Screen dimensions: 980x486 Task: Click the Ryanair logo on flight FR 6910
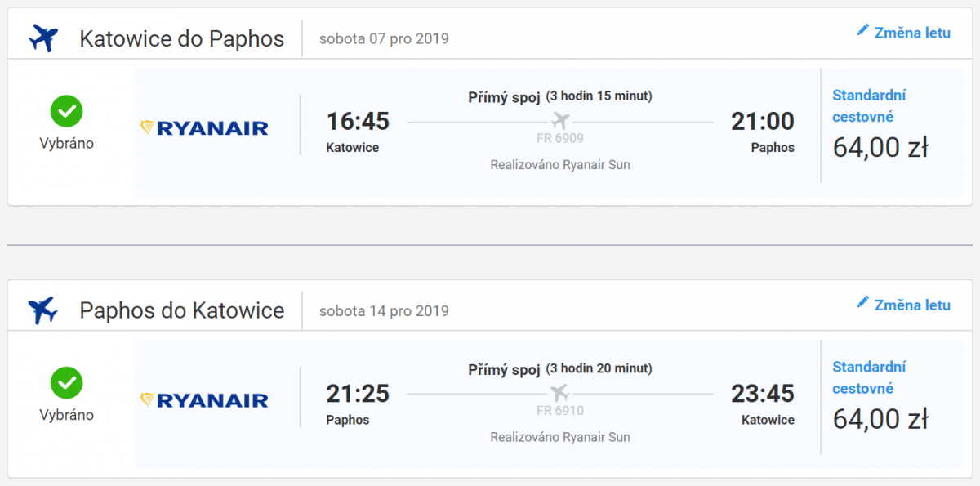pos(205,399)
